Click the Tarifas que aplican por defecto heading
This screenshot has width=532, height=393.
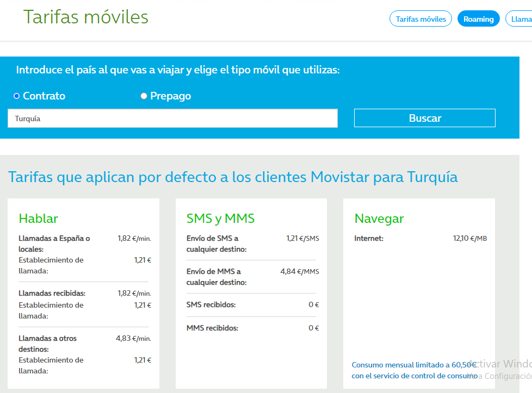[233, 177]
